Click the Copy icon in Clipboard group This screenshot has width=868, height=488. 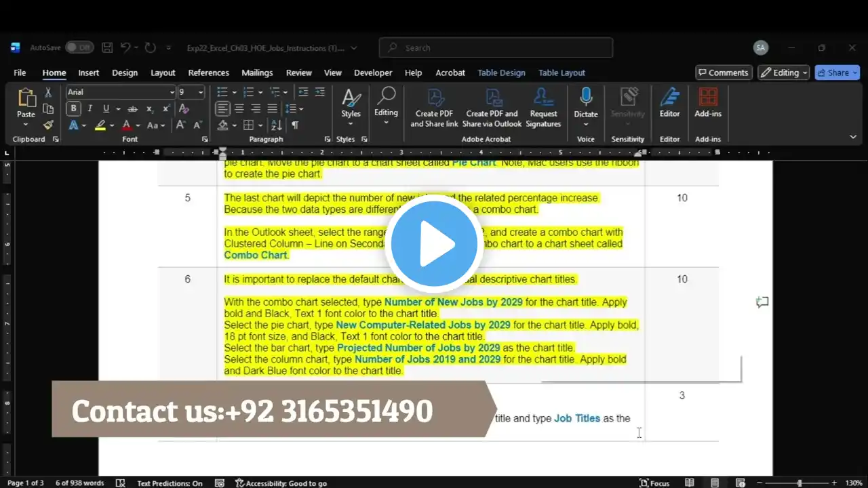(48, 108)
